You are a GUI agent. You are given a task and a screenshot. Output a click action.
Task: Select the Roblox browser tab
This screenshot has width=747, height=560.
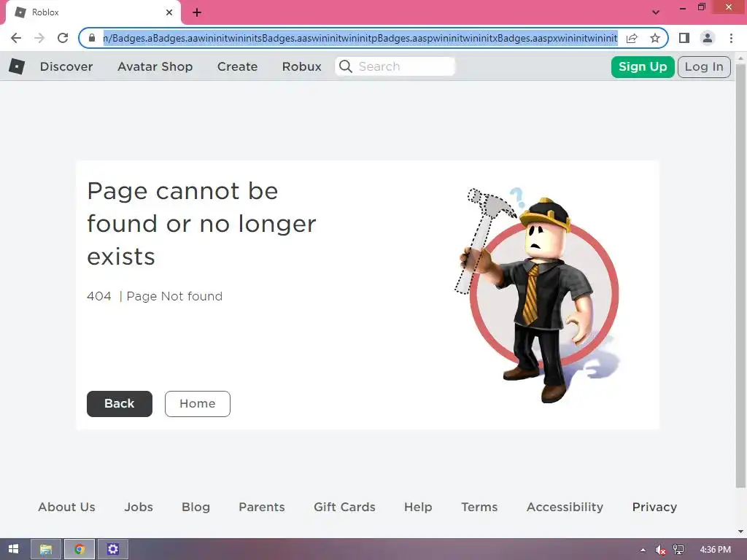click(x=93, y=12)
